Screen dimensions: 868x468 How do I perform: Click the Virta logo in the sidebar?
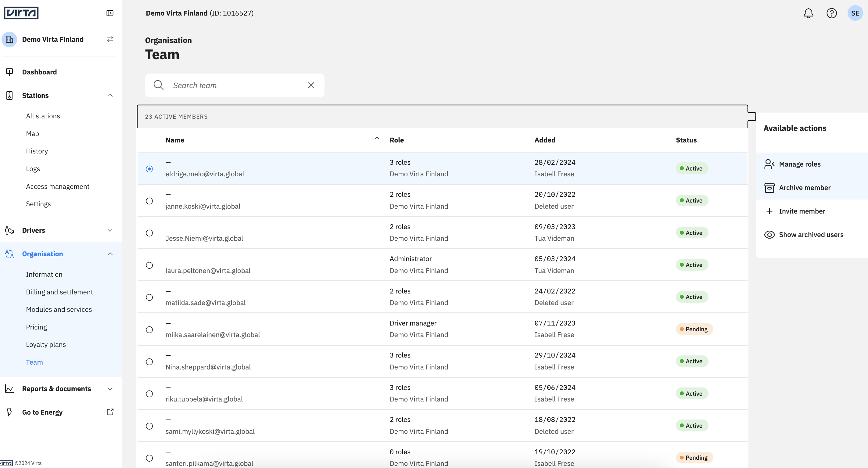coord(21,13)
